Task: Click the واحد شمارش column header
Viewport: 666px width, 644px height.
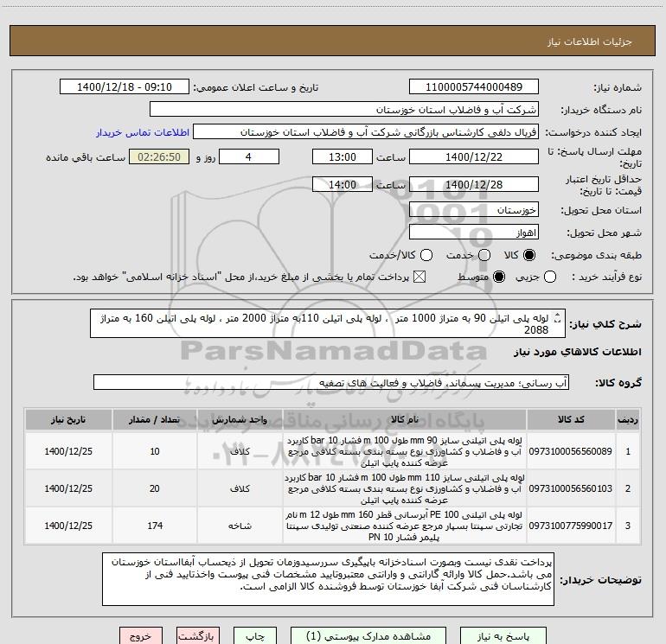Action: (x=240, y=419)
